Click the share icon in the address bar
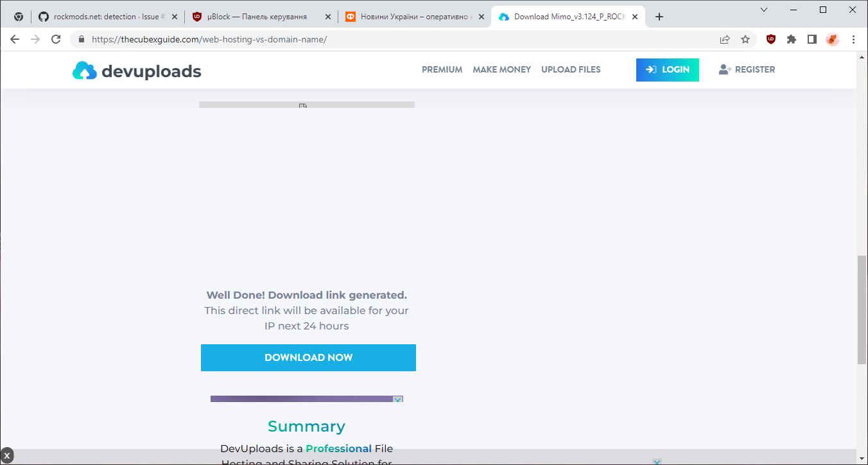 [x=725, y=39]
